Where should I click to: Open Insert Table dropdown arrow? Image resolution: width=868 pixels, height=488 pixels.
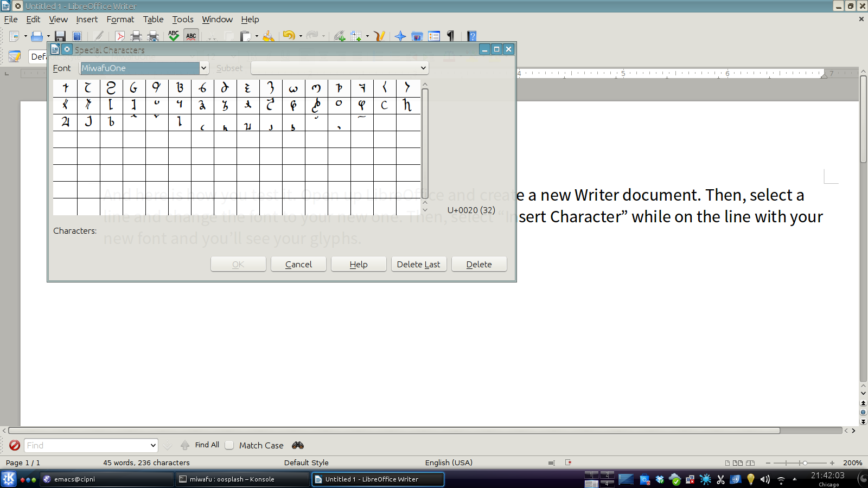[367, 36]
